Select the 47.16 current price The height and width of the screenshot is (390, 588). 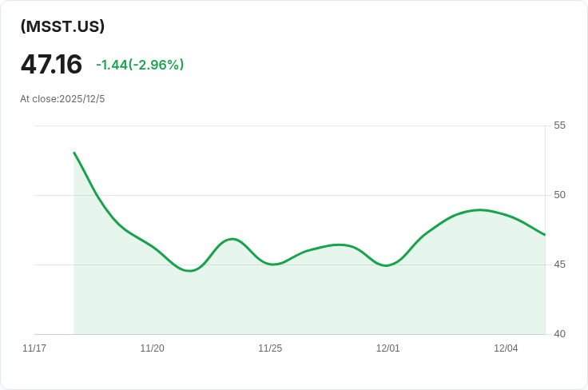tap(51, 64)
